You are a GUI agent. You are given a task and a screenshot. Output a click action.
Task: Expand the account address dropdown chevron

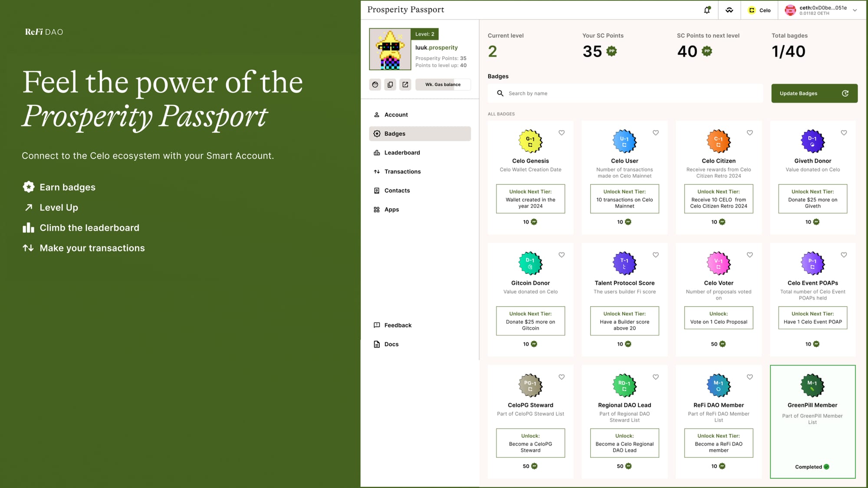tap(855, 10)
